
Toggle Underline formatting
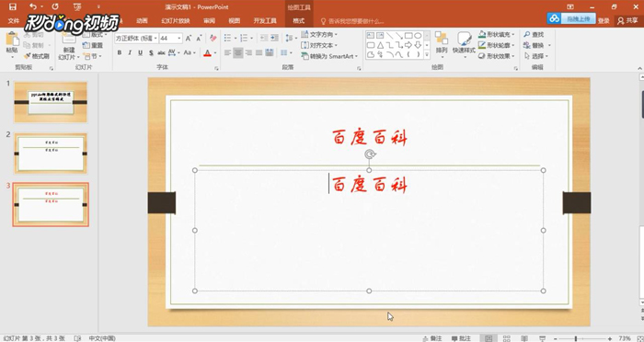tap(141, 52)
